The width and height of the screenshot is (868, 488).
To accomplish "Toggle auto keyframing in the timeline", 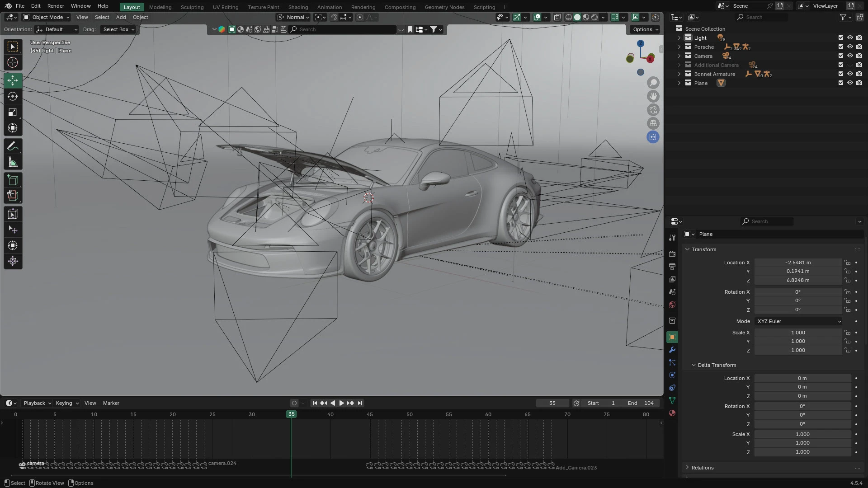I will pyautogui.click(x=294, y=403).
